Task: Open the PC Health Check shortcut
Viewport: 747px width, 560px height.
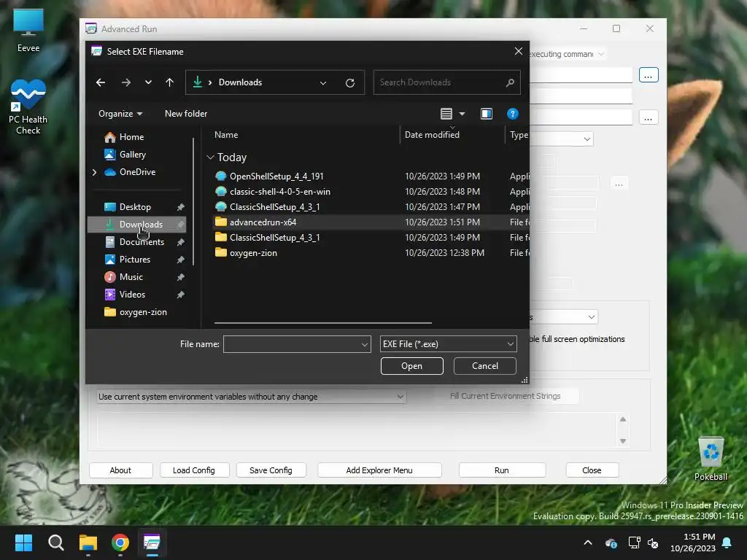Action: pos(28,107)
